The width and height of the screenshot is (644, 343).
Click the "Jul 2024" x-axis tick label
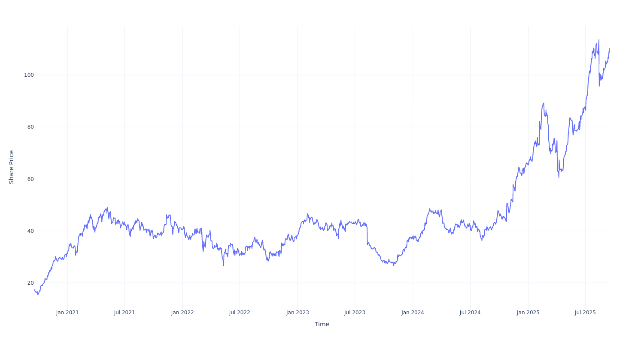click(470, 313)
